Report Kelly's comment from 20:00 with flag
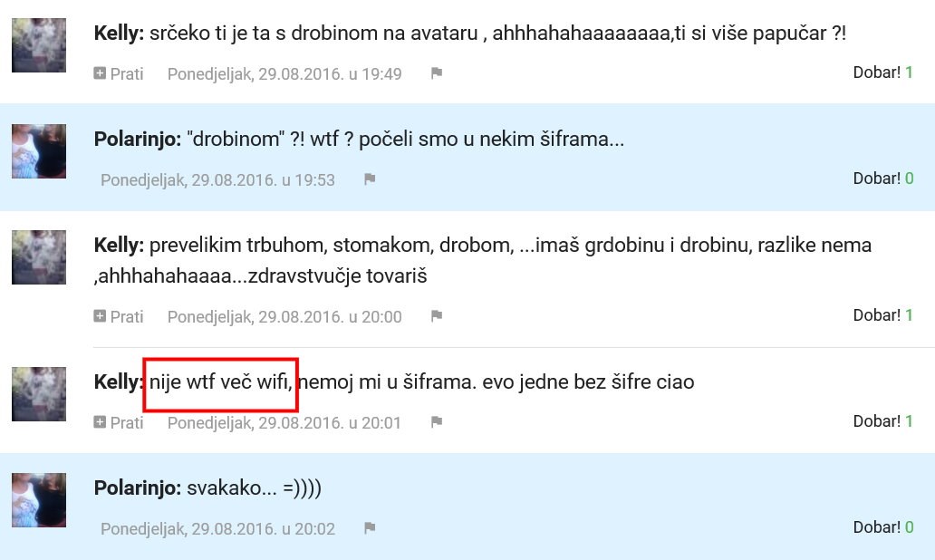Screen dimensions: 935x560 pos(437,315)
